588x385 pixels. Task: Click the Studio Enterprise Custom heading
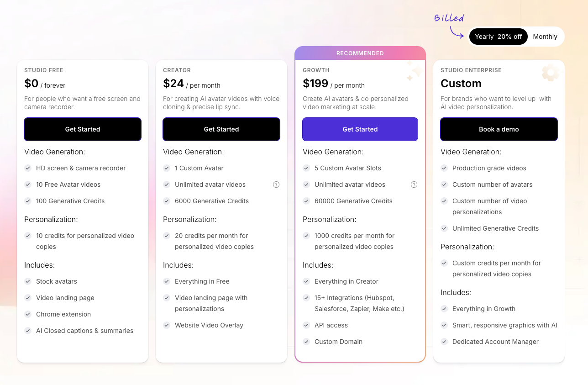[x=461, y=84]
